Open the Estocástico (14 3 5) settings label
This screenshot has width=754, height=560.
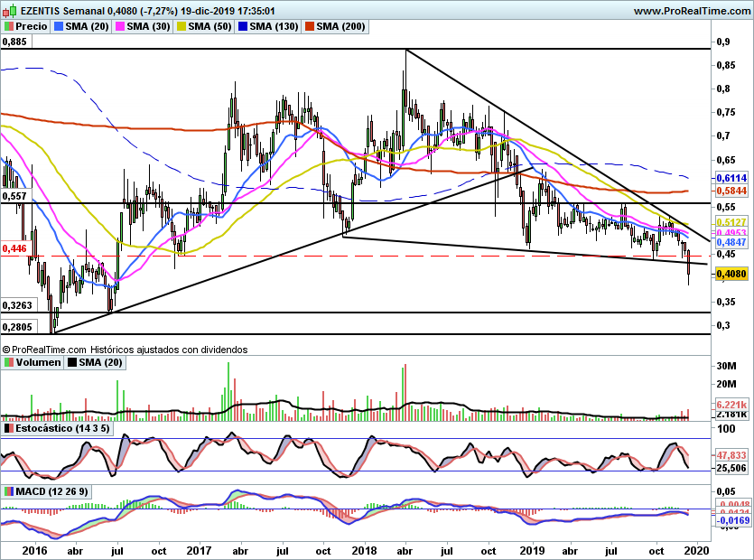tap(61, 427)
